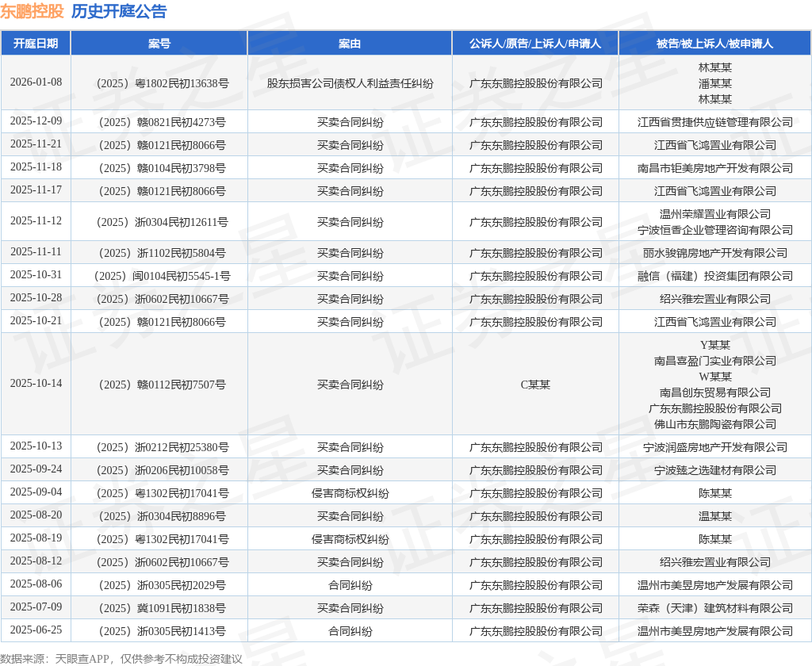Click date cell 2025-10-28
This screenshot has height=666, width=812.
tap(36, 298)
